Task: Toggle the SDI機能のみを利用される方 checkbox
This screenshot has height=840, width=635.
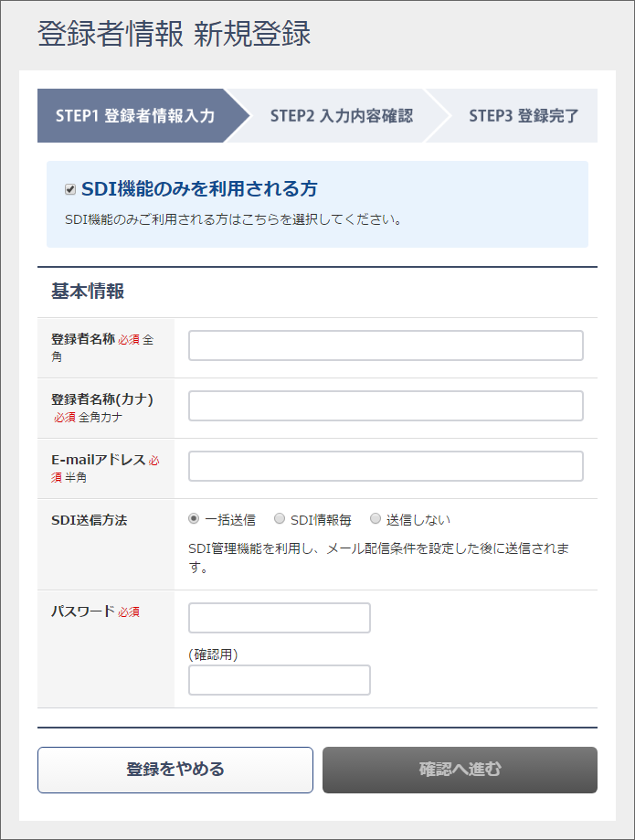Action: tap(70, 189)
